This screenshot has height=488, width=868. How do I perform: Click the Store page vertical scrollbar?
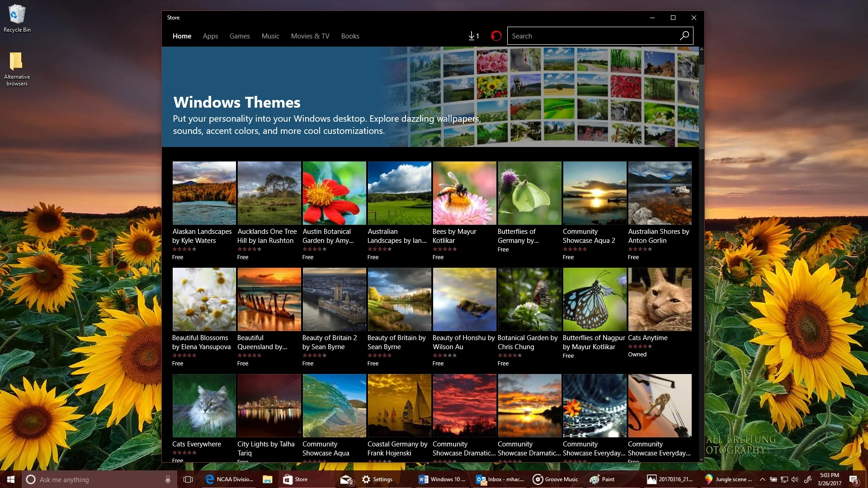click(702, 107)
